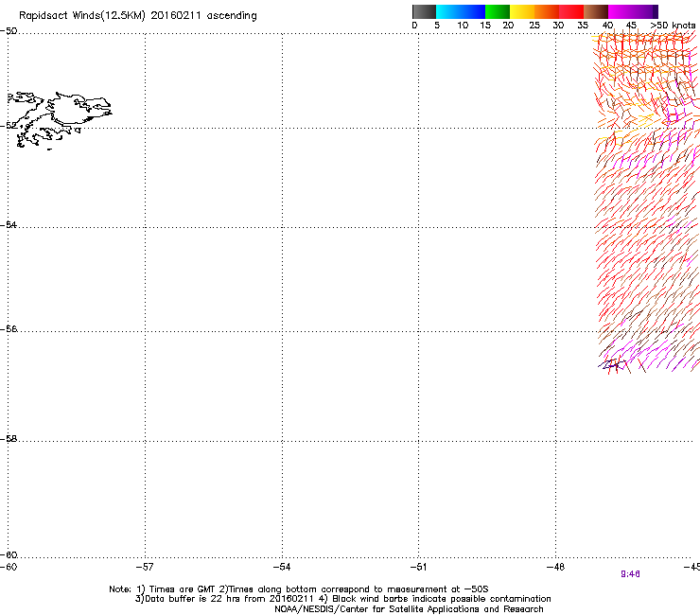
Task: Click the '25' legend scale label
Action: [534, 26]
